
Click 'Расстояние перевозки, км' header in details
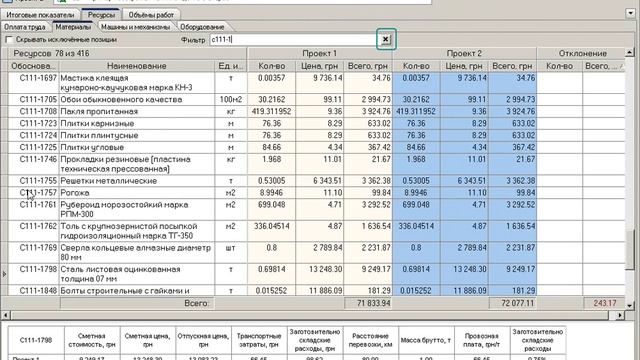pos(371,340)
